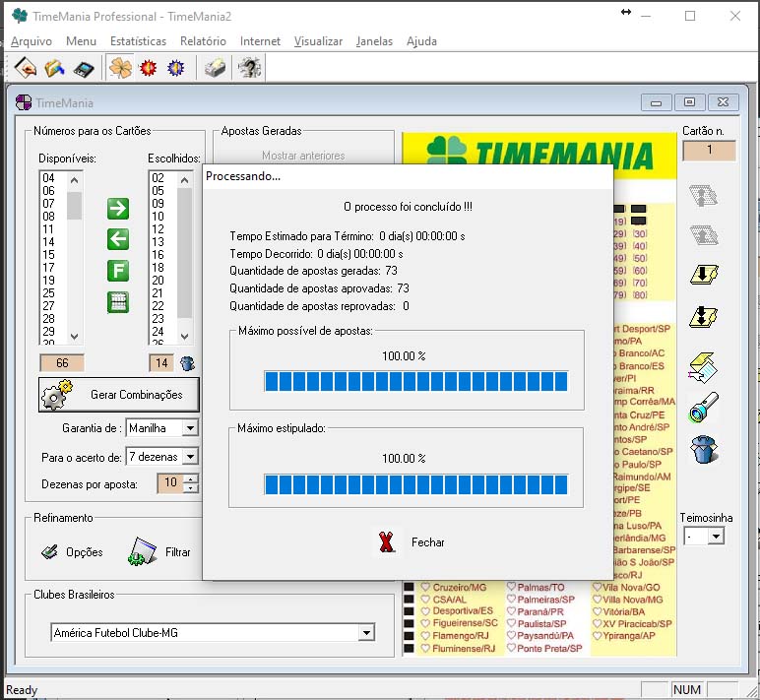Open the Estatísticas menu
Screen dimensions: 760x700
pos(138,41)
